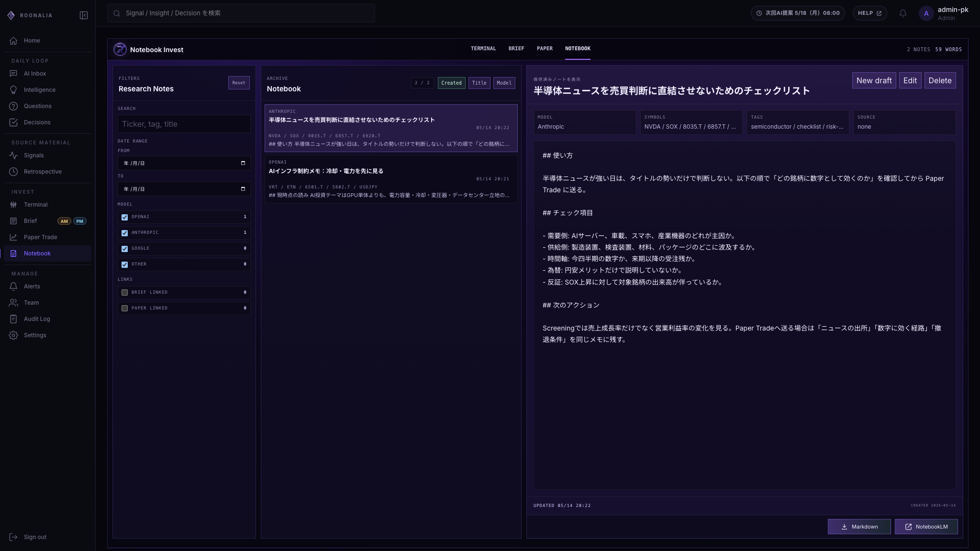Image resolution: width=980 pixels, height=551 pixels.
Task: Click the Edit note button
Action: (910, 80)
